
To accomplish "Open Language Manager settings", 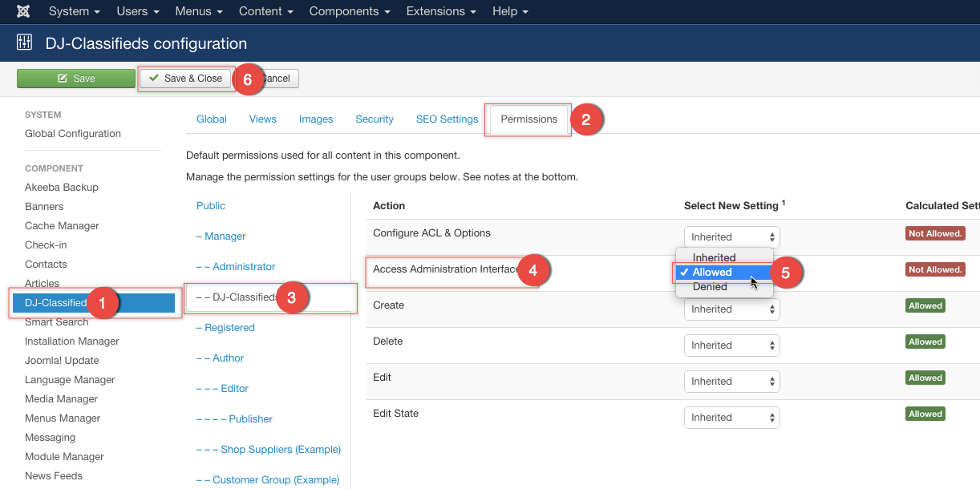I will click(x=70, y=380).
